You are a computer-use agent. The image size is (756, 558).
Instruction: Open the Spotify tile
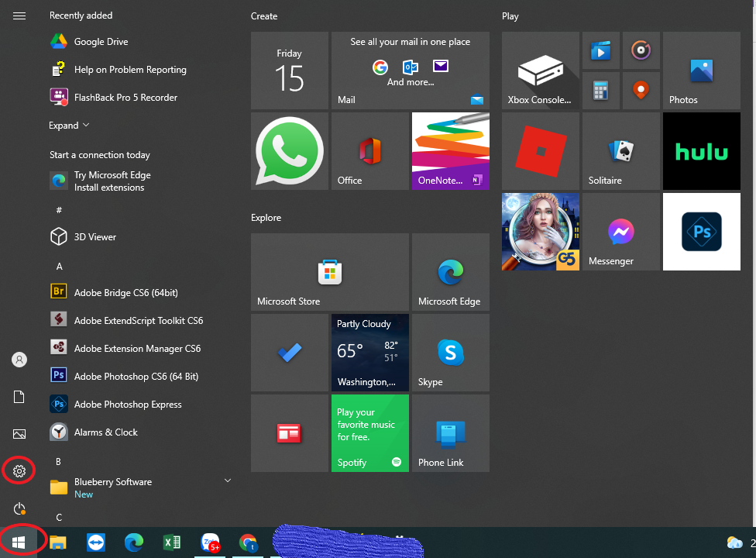[369, 433]
